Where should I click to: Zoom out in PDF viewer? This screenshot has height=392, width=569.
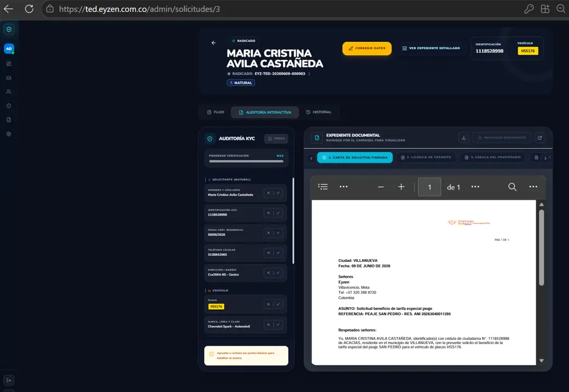tap(381, 187)
